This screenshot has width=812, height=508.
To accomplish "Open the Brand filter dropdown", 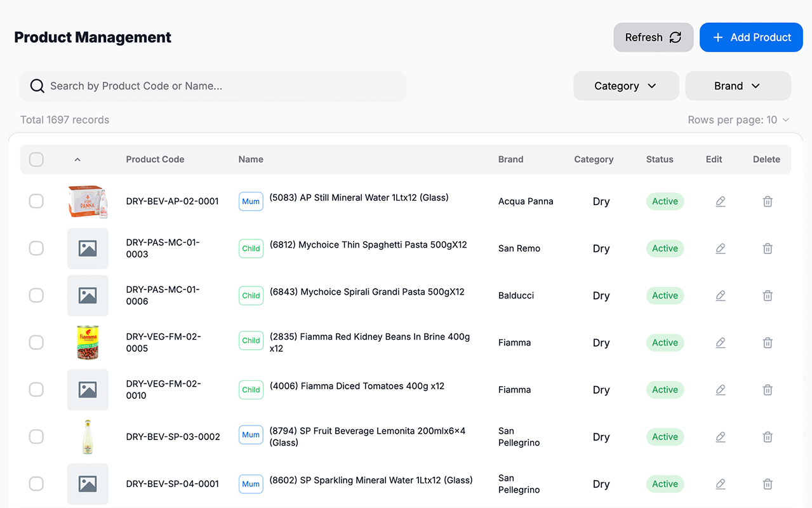I will tap(738, 86).
